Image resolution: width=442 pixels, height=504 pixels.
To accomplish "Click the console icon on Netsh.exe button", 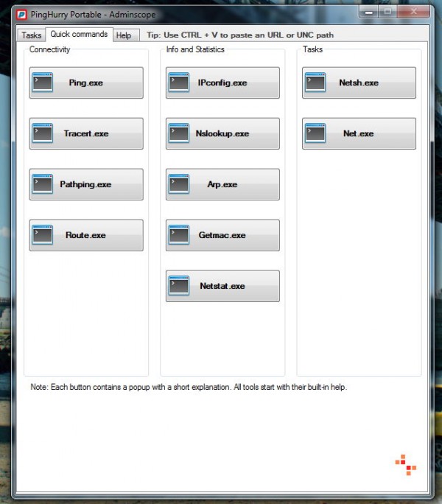I will click(x=315, y=83).
